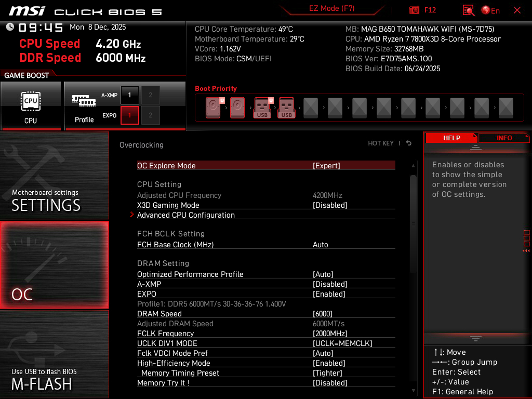Select the first hard disk boot device icon
This screenshot has height=399, width=532.
214,108
